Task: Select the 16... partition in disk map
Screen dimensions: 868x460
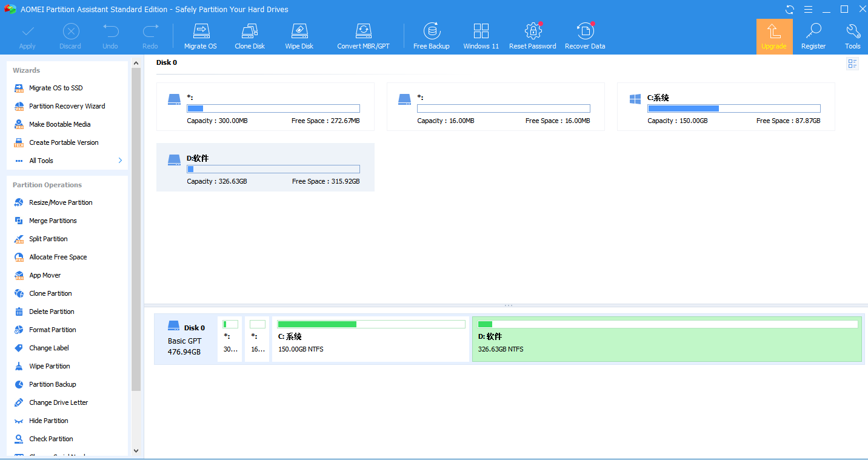Action: point(258,339)
